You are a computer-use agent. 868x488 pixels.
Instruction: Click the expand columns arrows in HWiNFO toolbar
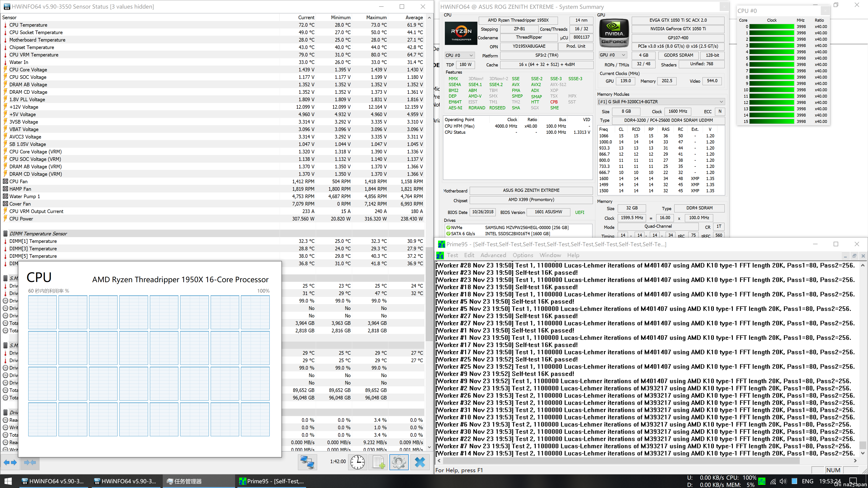[x=10, y=462]
